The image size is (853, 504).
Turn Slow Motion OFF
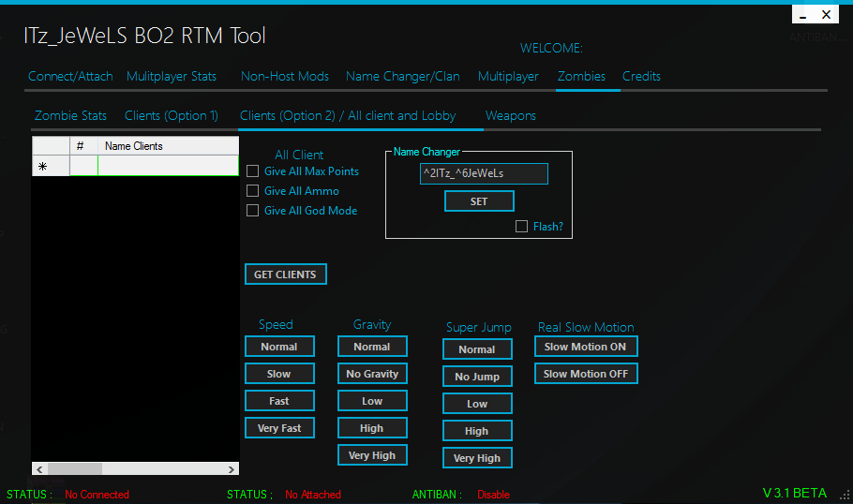[585, 374]
